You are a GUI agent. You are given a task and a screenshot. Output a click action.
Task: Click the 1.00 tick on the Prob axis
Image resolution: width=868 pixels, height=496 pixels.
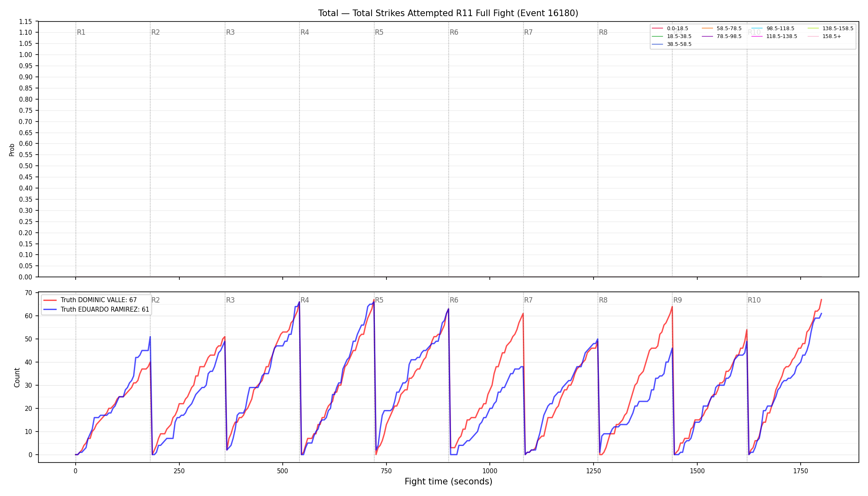coord(26,55)
